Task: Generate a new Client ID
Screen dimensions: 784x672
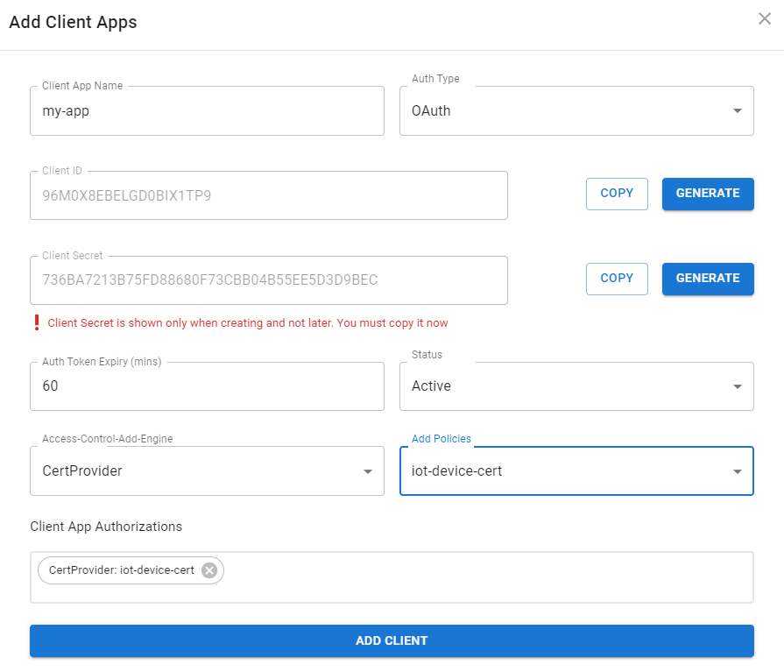Action: [x=708, y=194]
